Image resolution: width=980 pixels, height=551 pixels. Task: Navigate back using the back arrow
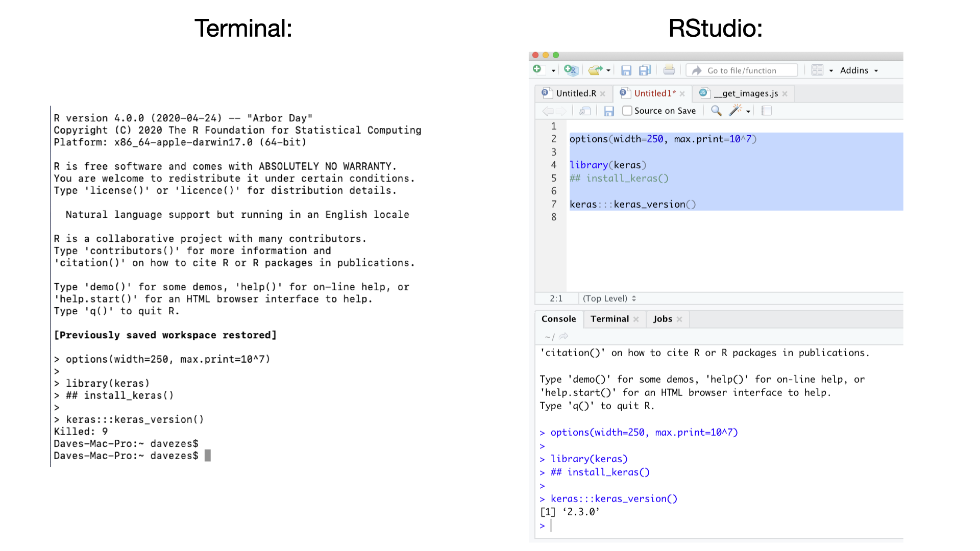click(x=548, y=110)
